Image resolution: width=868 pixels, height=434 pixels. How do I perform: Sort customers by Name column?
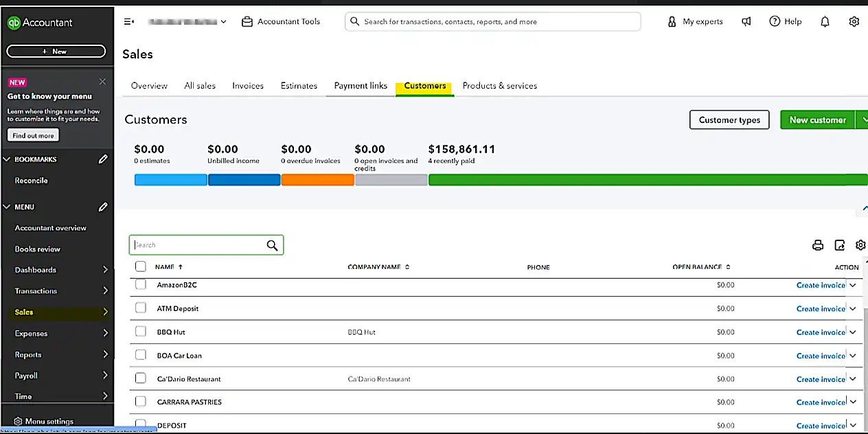169,267
